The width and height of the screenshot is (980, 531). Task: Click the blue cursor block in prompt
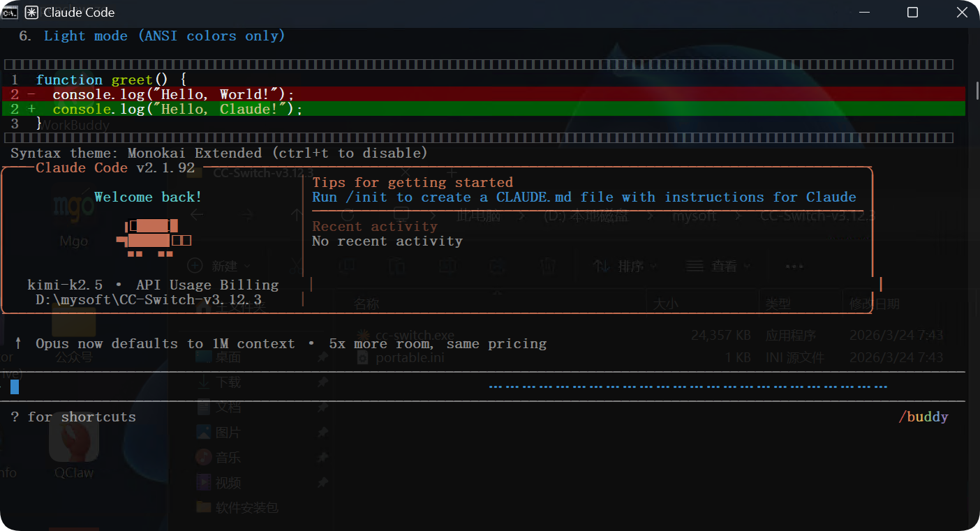[15, 387]
